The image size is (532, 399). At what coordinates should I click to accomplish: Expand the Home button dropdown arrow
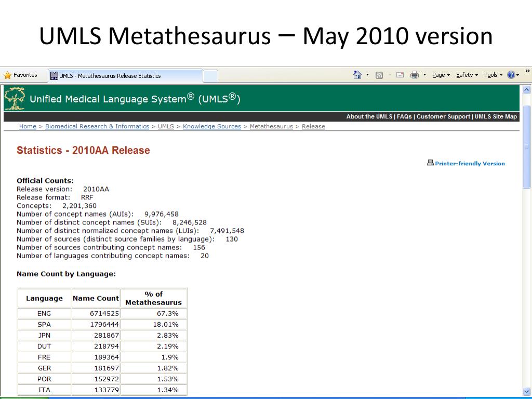[367, 75]
